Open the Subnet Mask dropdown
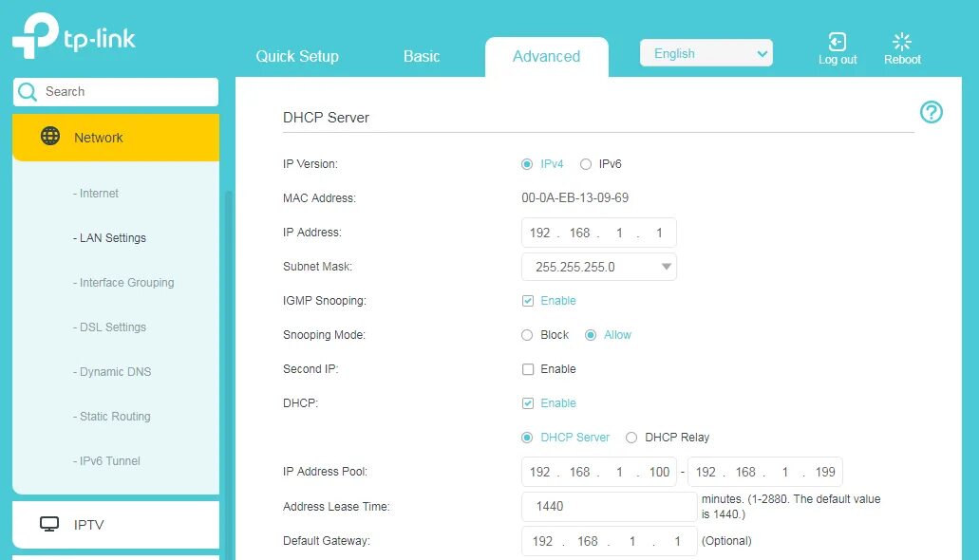This screenshot has height=560, width=979. point(599,267)
